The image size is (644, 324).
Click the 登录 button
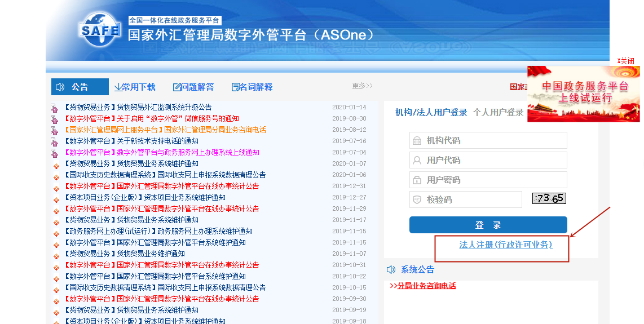[x=488, y=225]
